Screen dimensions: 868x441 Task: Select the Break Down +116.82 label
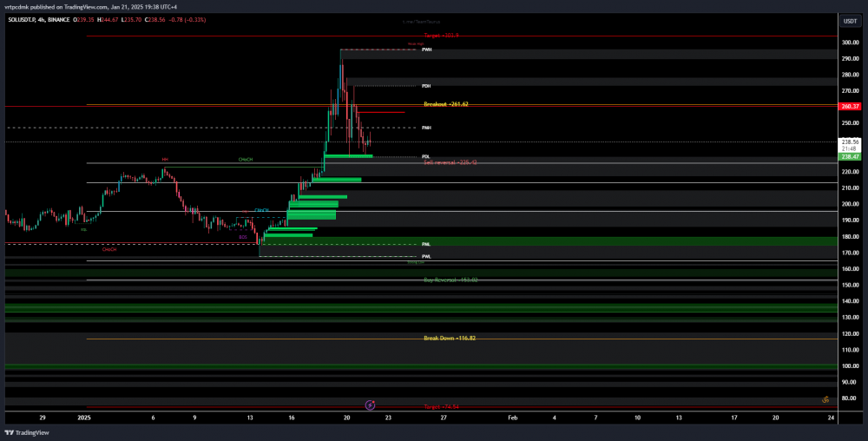[x=450, y=338]
